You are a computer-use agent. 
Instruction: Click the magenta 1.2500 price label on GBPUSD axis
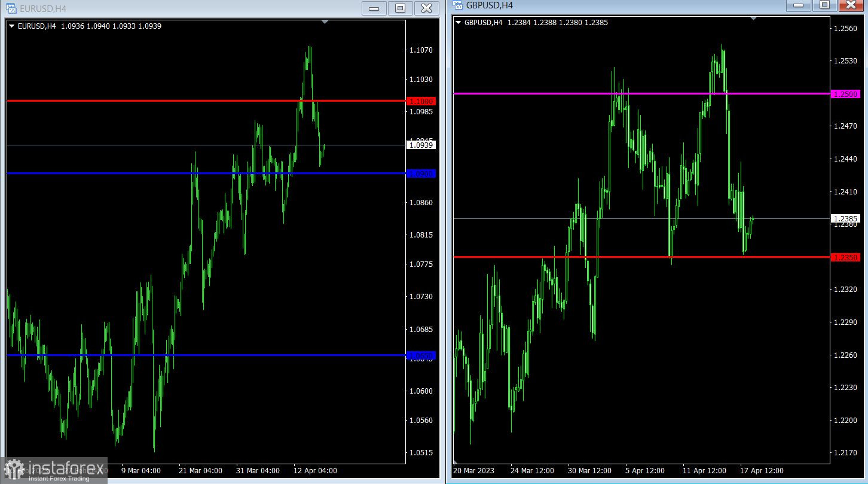tap(845, 94)
